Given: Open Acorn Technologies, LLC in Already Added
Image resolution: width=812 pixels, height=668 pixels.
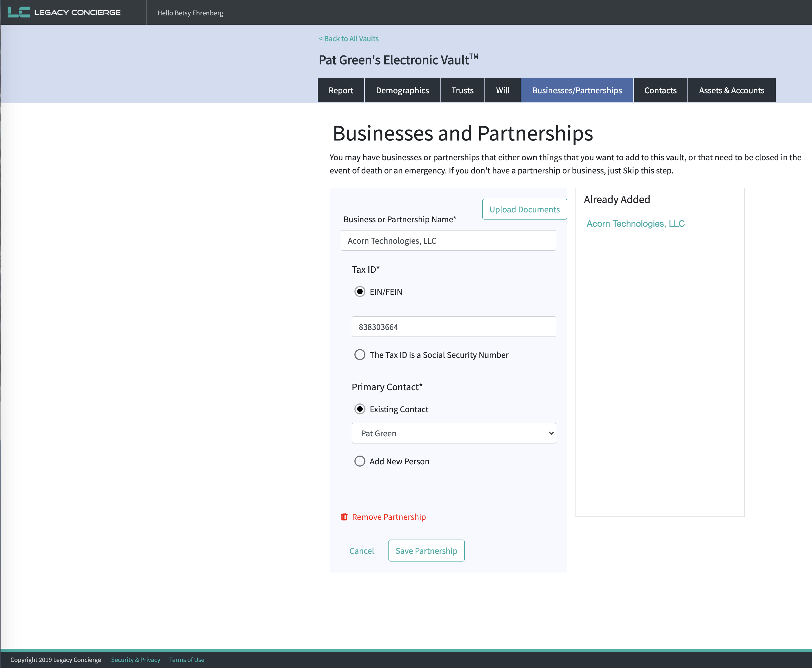Looking at the screenshot, I should click(635, 224).
